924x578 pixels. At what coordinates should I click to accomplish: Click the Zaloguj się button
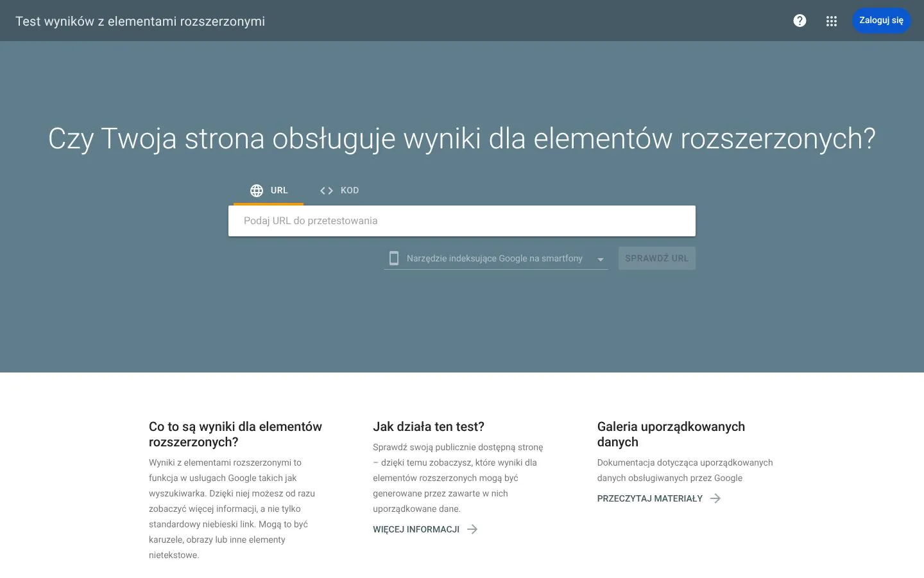(881, 21)
